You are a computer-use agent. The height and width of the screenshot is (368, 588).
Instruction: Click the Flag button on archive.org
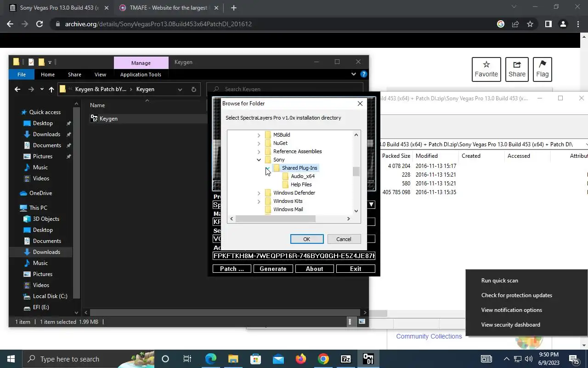[543, 69]
